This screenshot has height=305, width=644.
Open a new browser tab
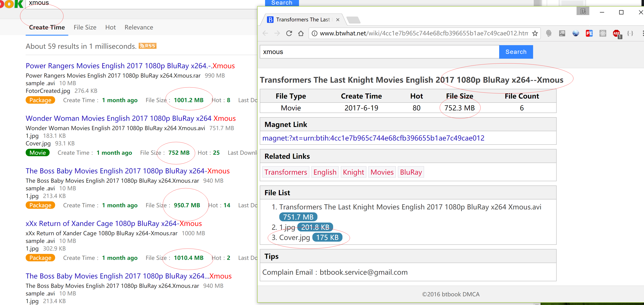coord(353,20)
